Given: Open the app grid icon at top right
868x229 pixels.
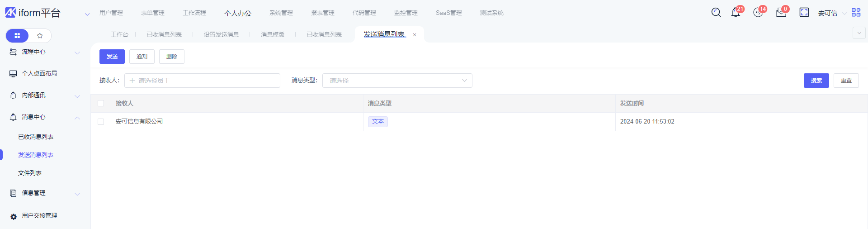Looking at the screenshot, I should point(856,12).
